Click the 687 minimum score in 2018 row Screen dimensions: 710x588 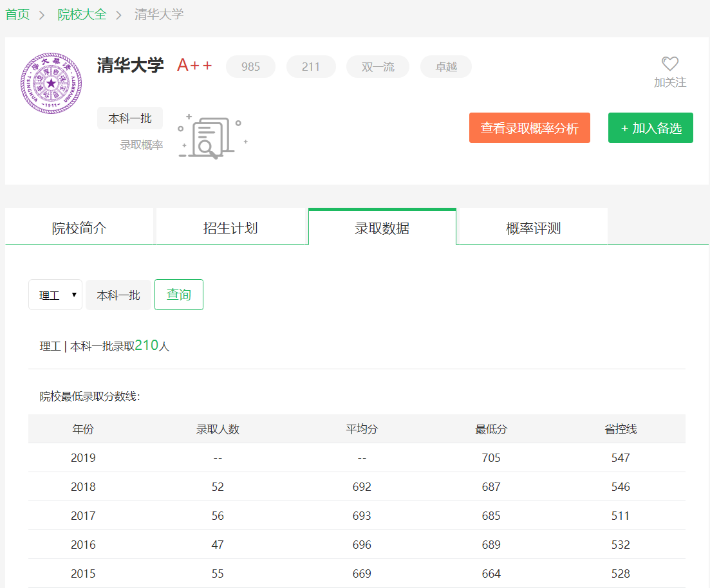[x=491, y=486]
